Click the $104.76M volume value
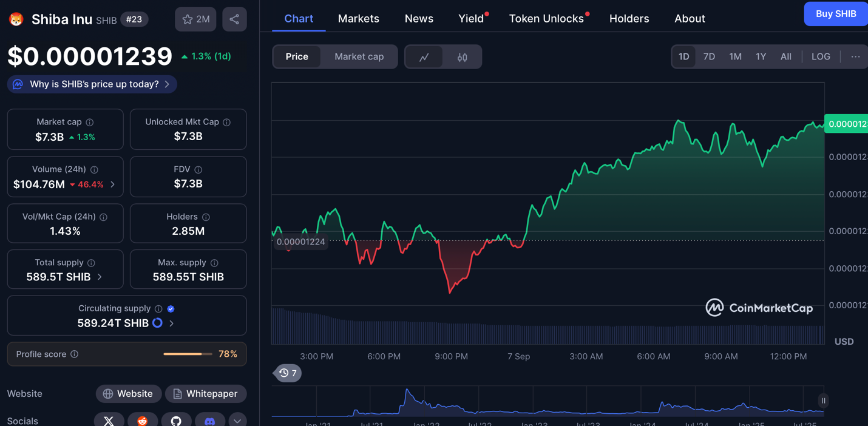Screen dimensions: 868x426 pyautogui.click(x=39, y=184)
